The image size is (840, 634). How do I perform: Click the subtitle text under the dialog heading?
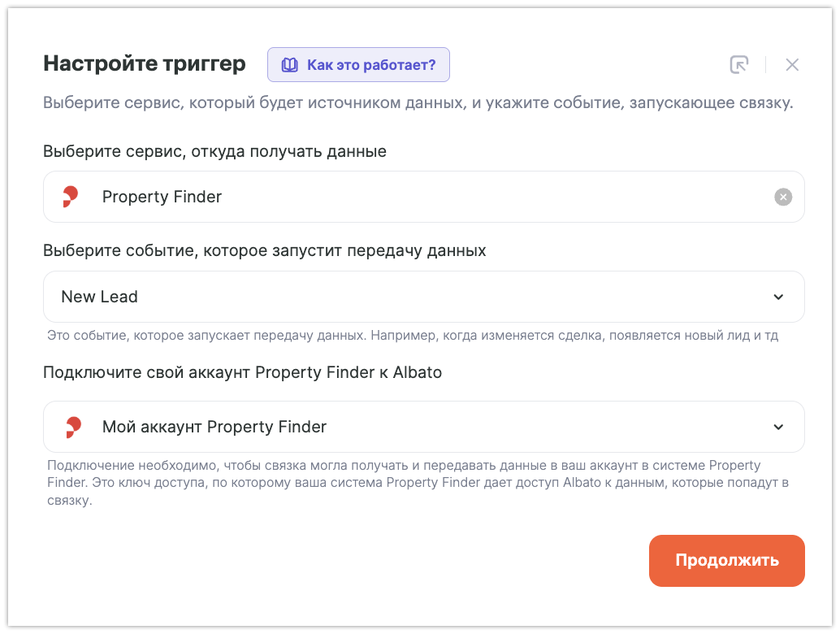[418, 104]
